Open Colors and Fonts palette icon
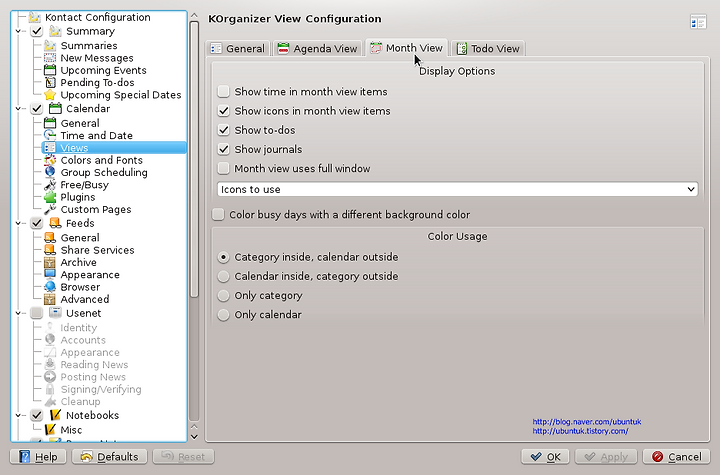The width and height of the screenshot is (720, 475). pyautogui.click(x=50, y=160)
